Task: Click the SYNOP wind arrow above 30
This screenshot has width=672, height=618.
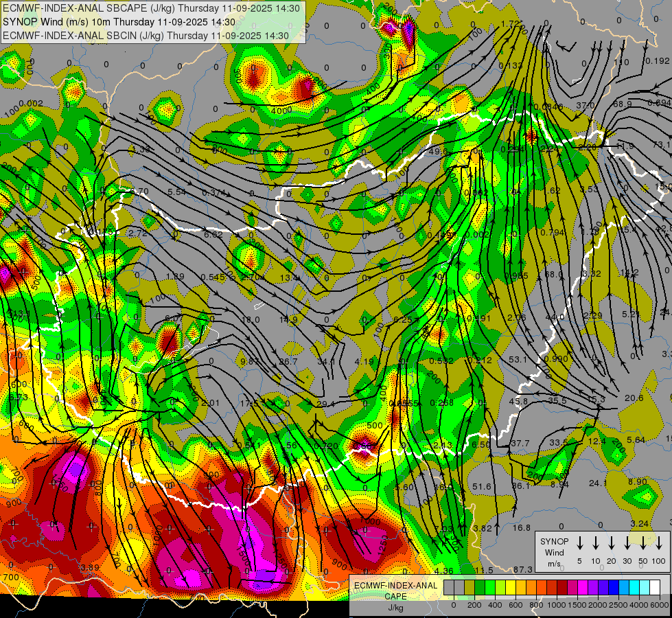Action: (x=627, y=543)
